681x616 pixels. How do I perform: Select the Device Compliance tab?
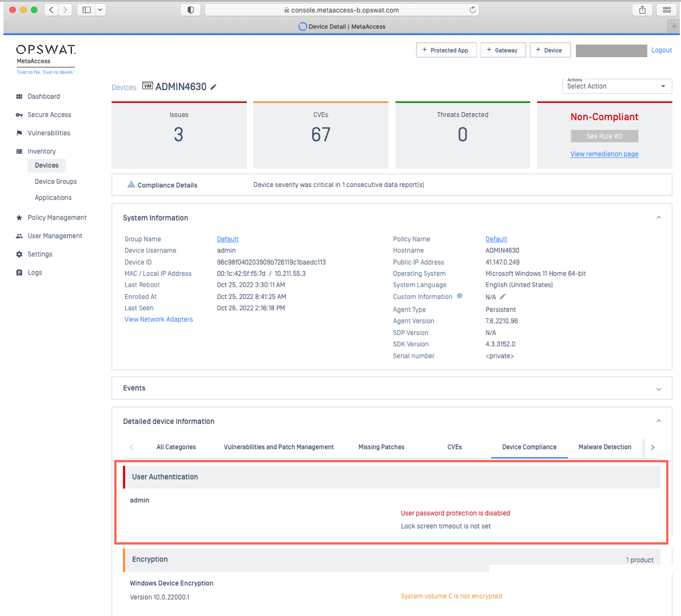pos(529,447)
